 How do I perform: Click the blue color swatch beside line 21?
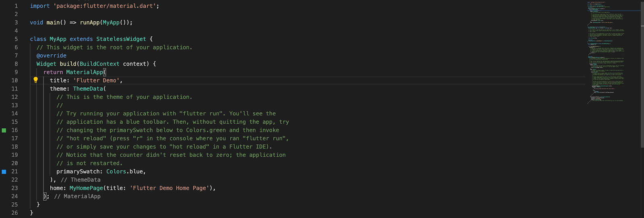[4, 172]
